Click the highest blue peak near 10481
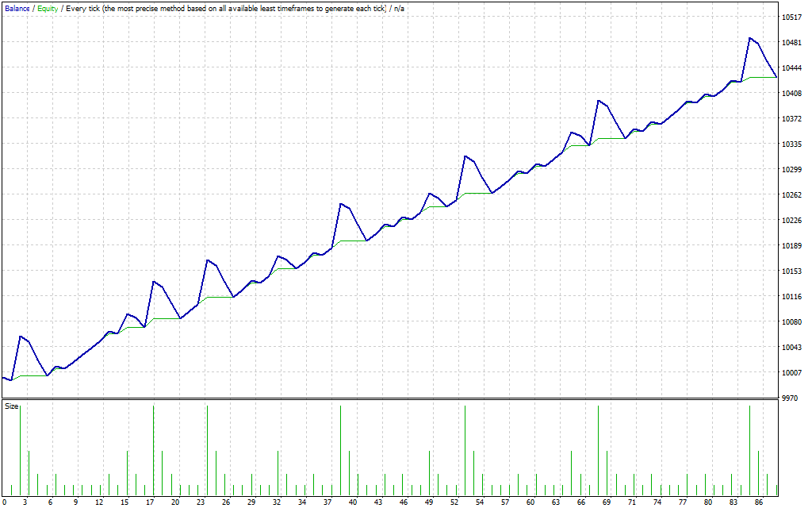 pyautogui.click(x=749, y=38)
